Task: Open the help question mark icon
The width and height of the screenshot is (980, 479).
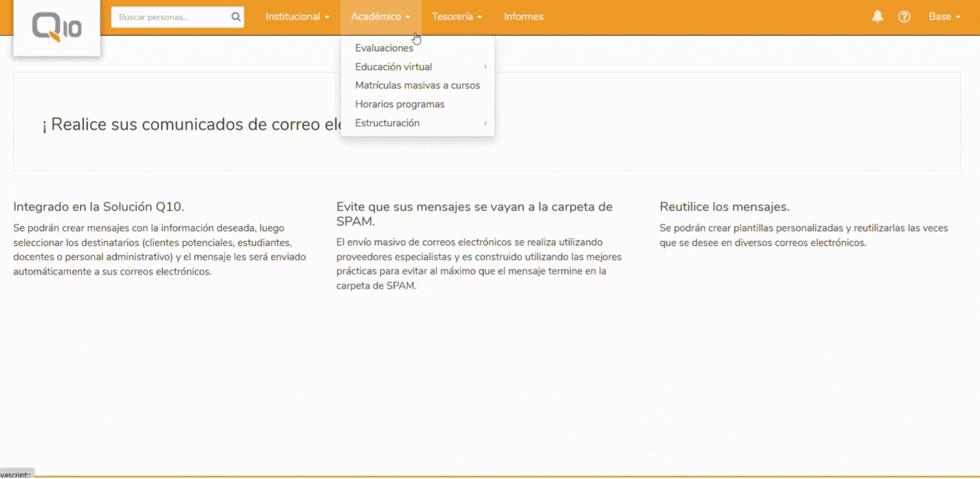Action: pos(904,17)
